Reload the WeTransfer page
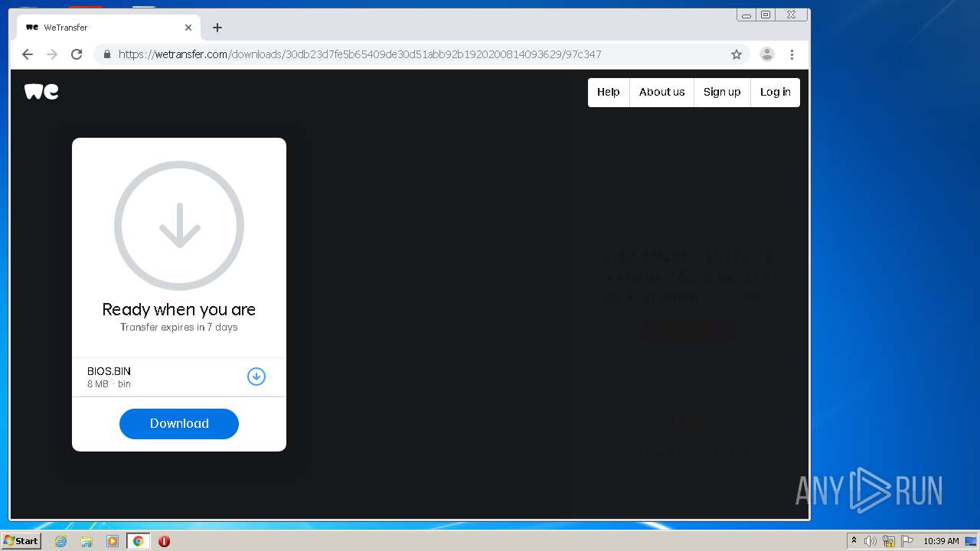The image size is (980, 551). pyautogui.click(x=77, y=54)
